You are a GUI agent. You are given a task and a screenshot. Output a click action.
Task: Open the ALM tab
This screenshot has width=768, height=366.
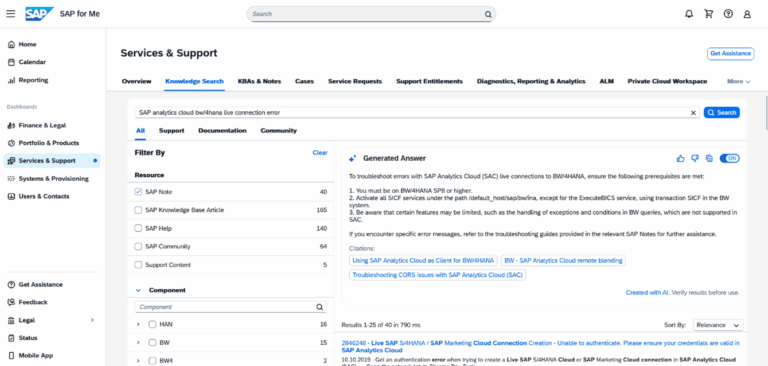pyautogui.click(x=606, y=81)
